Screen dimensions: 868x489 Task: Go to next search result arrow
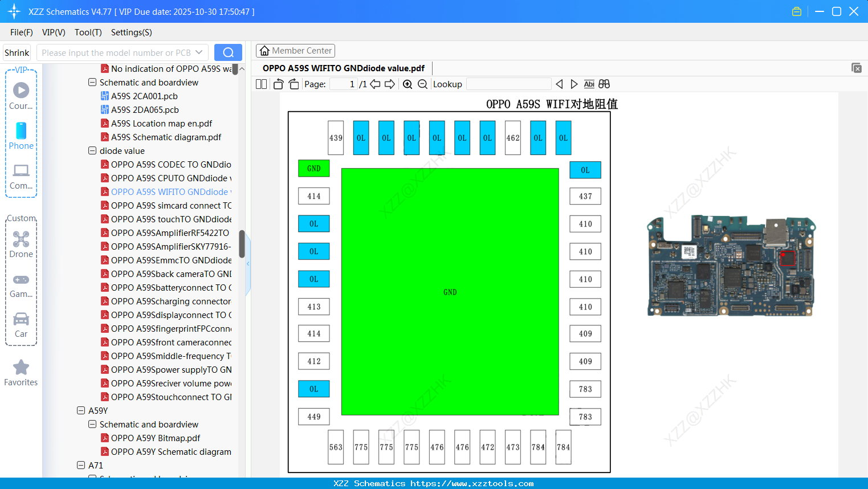tap(574, 84)
